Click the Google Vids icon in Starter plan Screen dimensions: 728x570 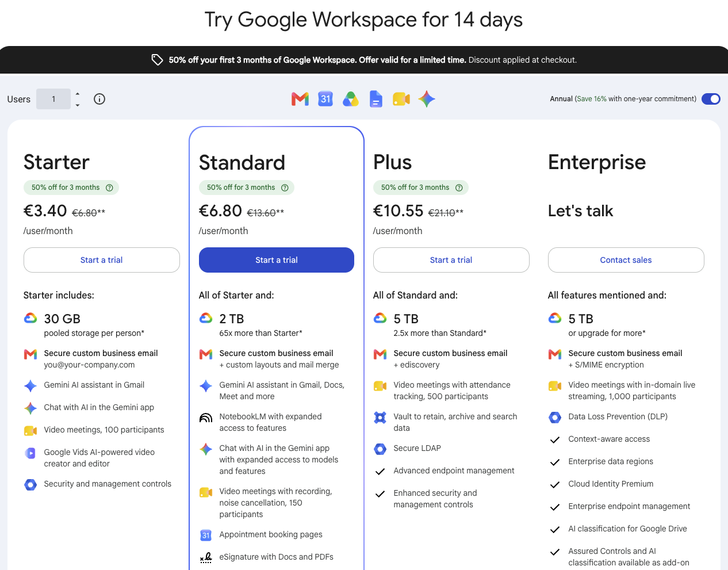pyautogui.click(x=30, y=453)
